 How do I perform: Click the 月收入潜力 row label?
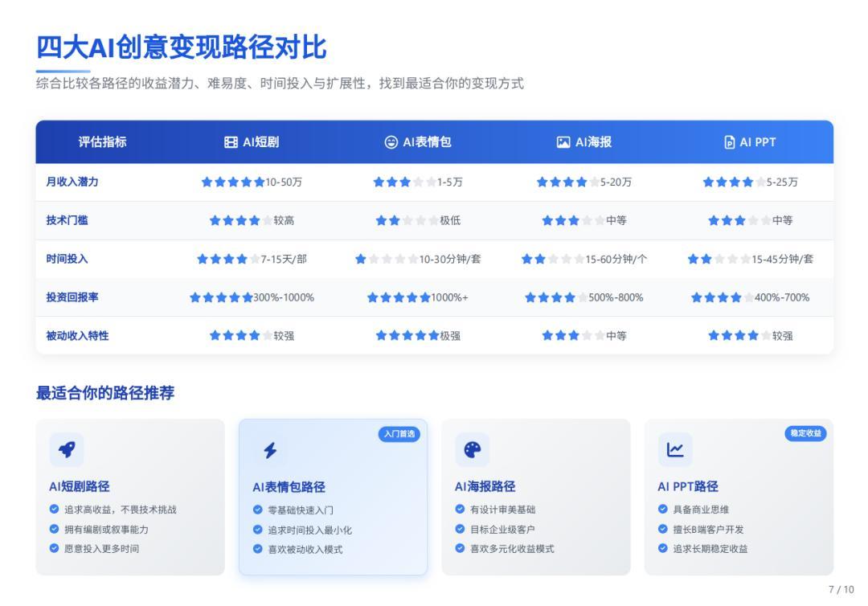pyautogui.click(x=72, y=182)
